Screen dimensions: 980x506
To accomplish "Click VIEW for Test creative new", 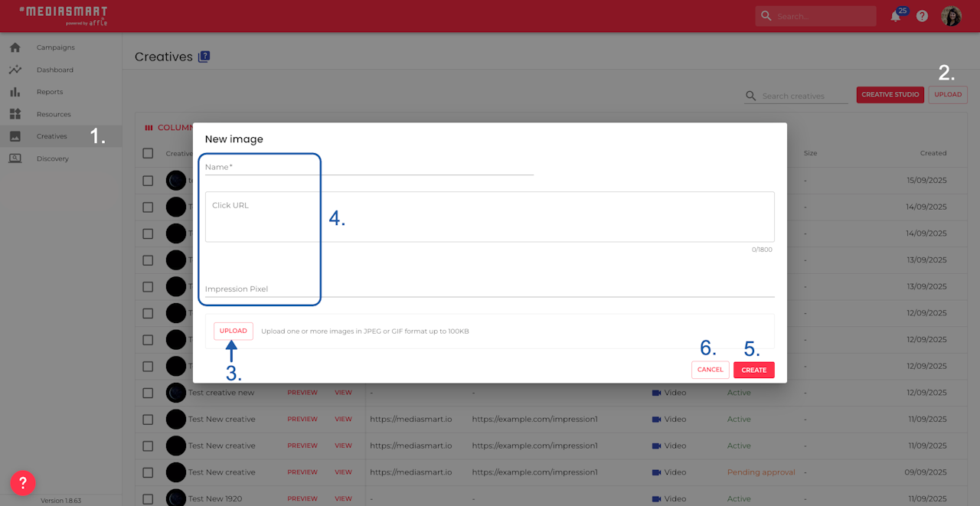I will point(343,393).
